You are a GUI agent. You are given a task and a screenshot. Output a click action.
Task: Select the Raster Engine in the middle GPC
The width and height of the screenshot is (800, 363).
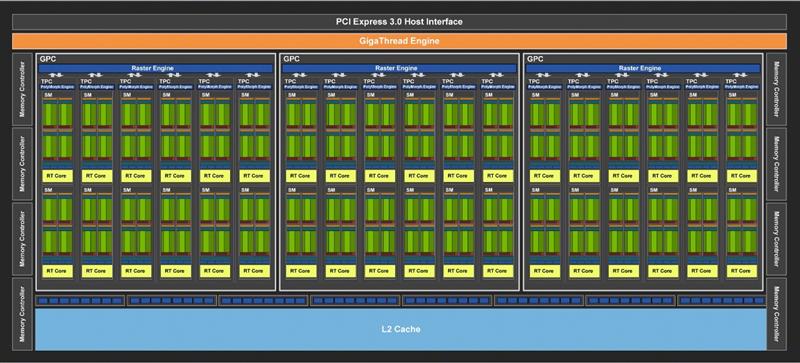coord(399,68)
